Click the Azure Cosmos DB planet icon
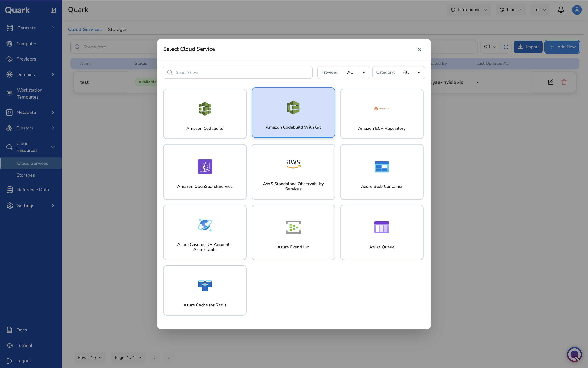Image resolution: width=588 pixels, height=368 pixels. (205, 225)
